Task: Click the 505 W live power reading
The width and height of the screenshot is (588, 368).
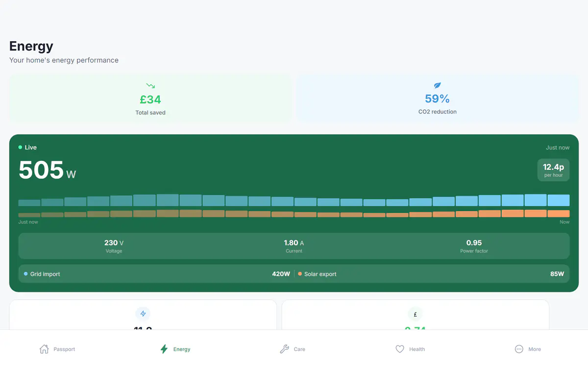Action: [47, 170]
